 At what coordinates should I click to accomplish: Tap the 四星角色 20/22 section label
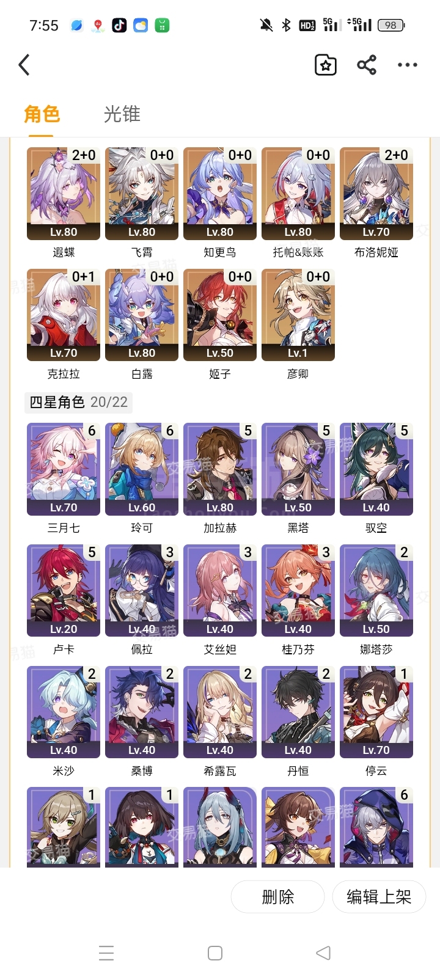tap(79, 402)
